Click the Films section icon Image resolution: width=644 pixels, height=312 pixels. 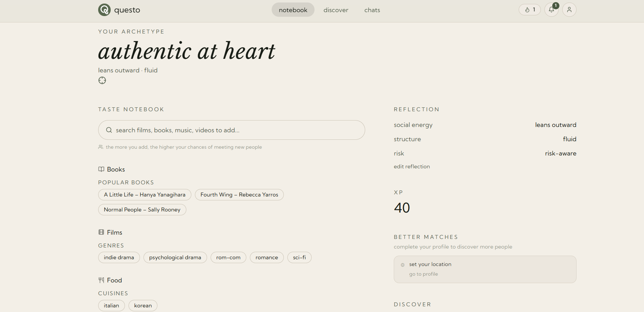click(x=101, y=232)
